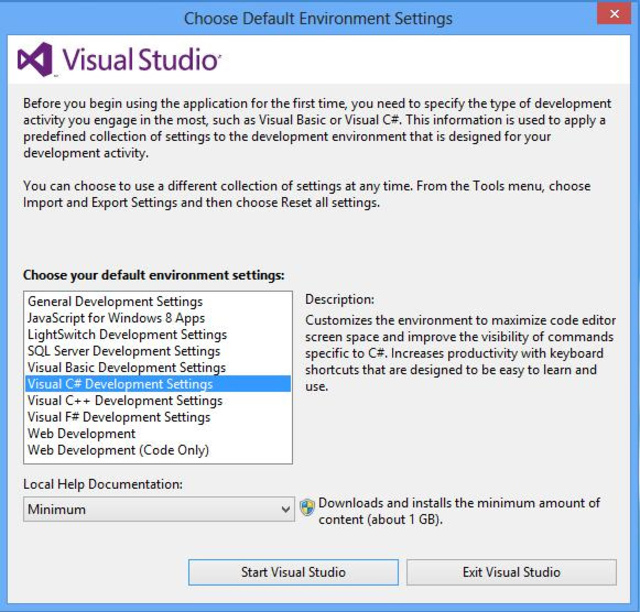Pick SQL Server Development Settings
Screen dimensions: 640x612
(158, 351)
